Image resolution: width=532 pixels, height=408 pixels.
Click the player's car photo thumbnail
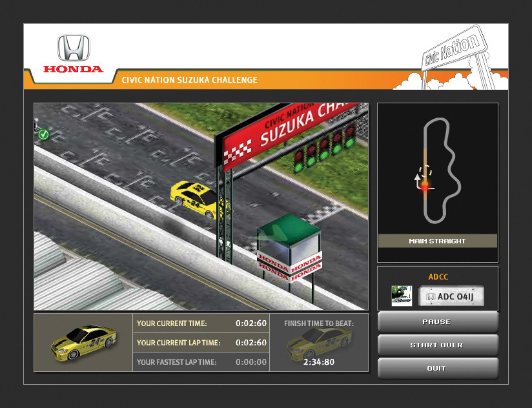[x=402, y=296]
